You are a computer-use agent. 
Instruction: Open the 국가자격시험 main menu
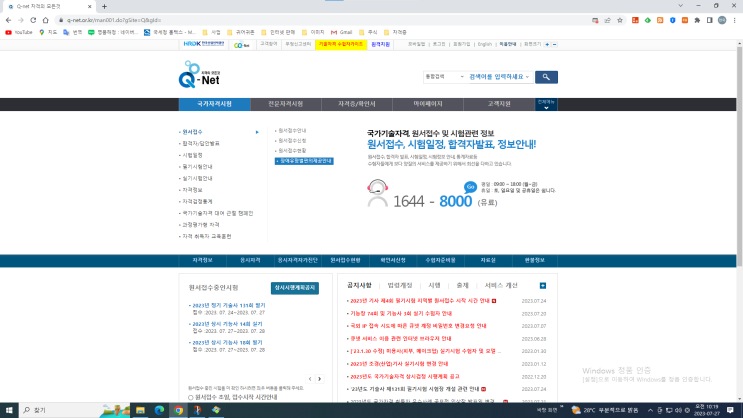214,104
